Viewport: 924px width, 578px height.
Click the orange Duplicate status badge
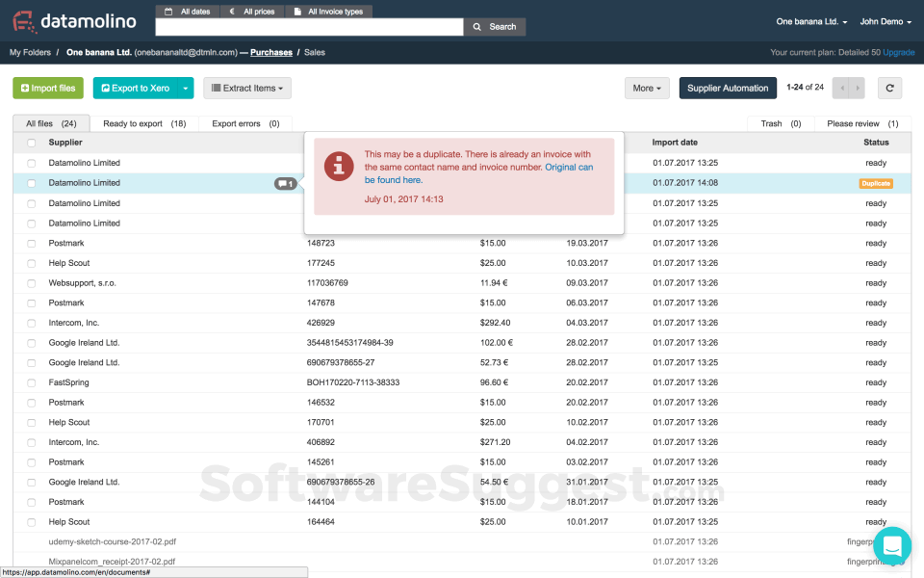tap(876, 183)
